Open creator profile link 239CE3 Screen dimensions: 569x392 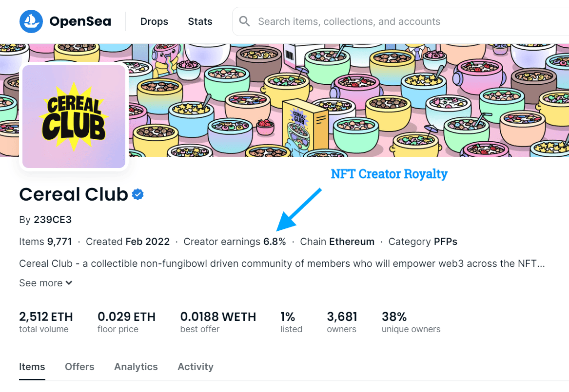pos(53,220)
